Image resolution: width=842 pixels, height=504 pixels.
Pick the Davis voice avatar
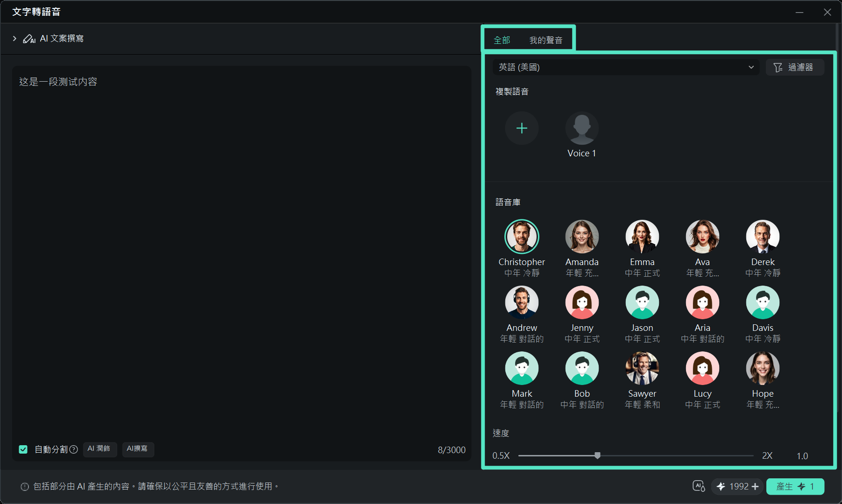(x=763, y=302)
